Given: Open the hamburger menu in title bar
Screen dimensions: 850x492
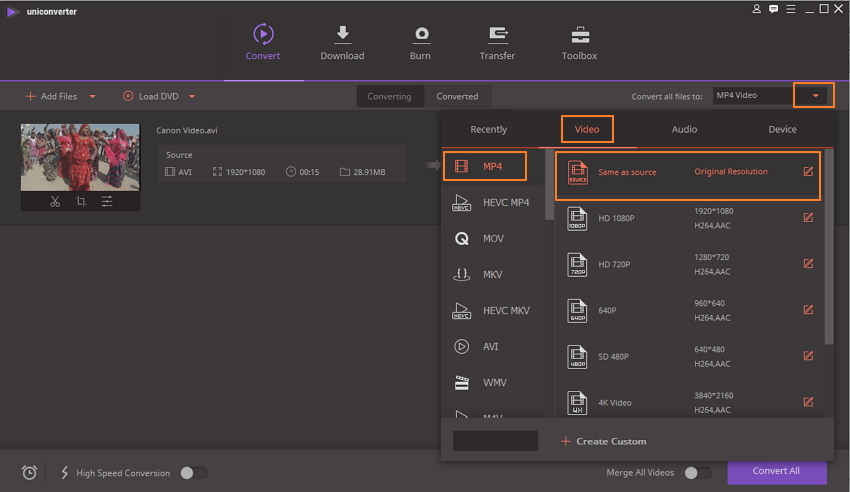Looking at the screenshot, I should point(791,9).
